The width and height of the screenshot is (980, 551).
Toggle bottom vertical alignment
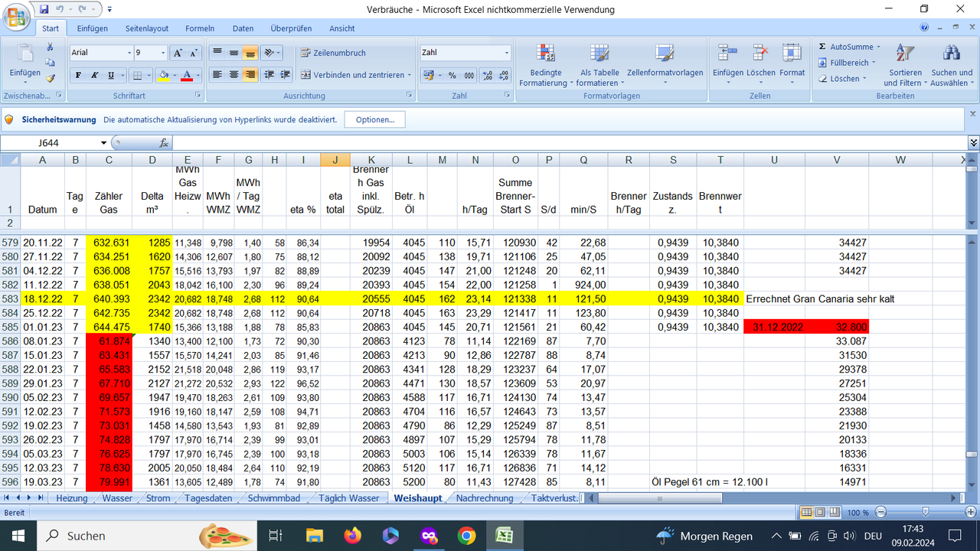coord(250,53)
